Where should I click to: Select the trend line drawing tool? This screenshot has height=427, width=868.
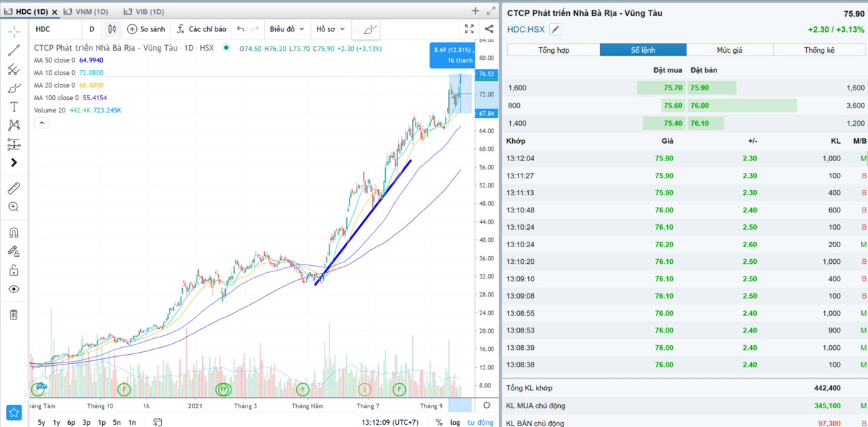tap(14, 51)
